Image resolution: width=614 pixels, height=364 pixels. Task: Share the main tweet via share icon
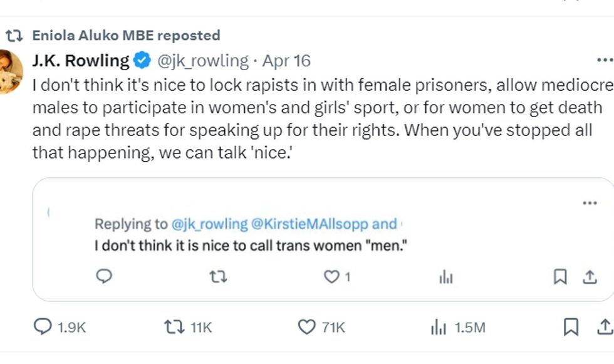coord(604,326)
